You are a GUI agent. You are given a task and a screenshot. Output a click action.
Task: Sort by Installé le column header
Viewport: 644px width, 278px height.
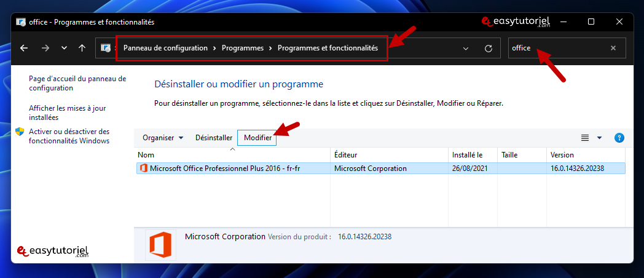[x=473, y=155]
